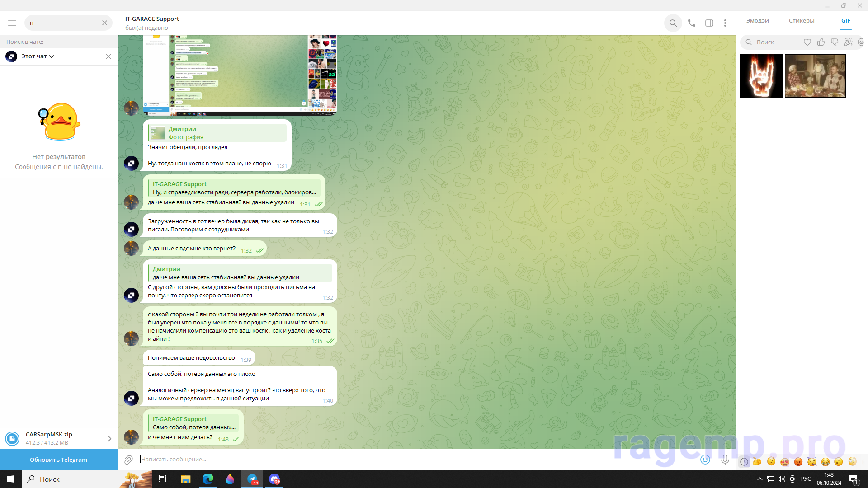This screenshot has height=488, width=868.
Task: Switch to the Стикеры tab
Action: click(801, 21)
